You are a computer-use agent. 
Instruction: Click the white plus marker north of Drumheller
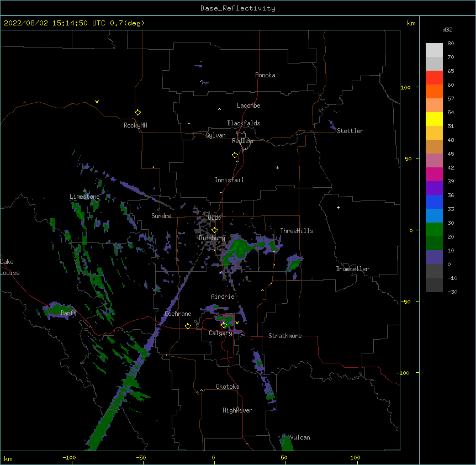[338, 207]
